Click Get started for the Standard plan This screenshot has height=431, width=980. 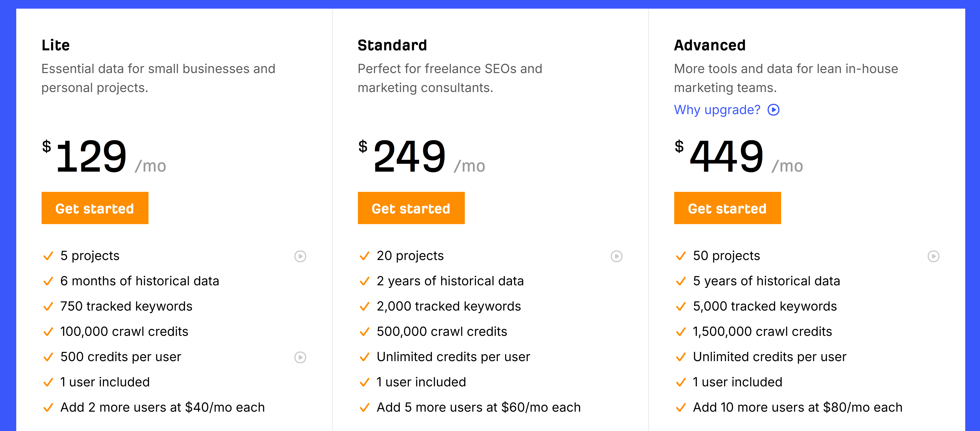click(411, 208)
